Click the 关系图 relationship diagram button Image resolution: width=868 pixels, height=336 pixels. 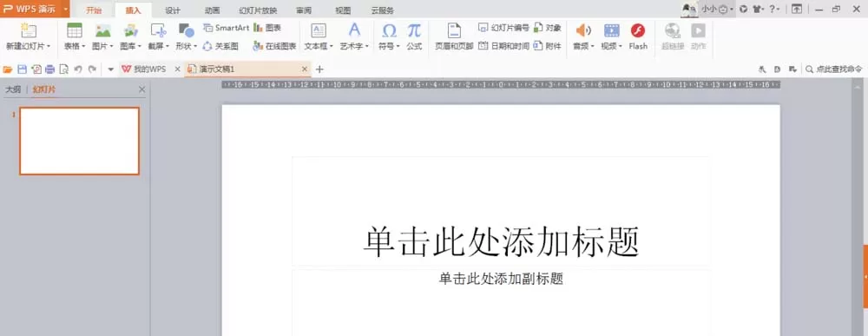coord(220,47)
